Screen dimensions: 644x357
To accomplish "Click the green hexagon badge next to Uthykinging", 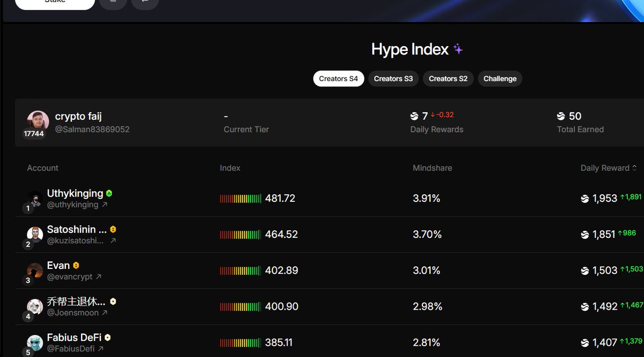I will click(109, 193).
